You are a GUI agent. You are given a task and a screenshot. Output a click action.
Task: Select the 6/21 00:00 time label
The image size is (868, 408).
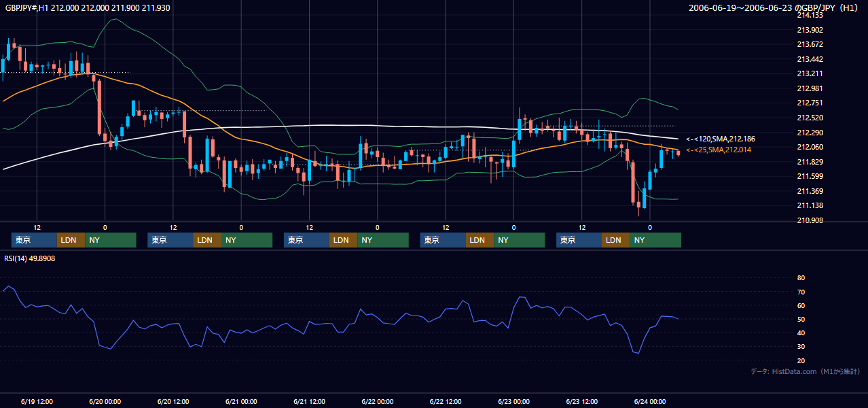click(x=241, y=401)
